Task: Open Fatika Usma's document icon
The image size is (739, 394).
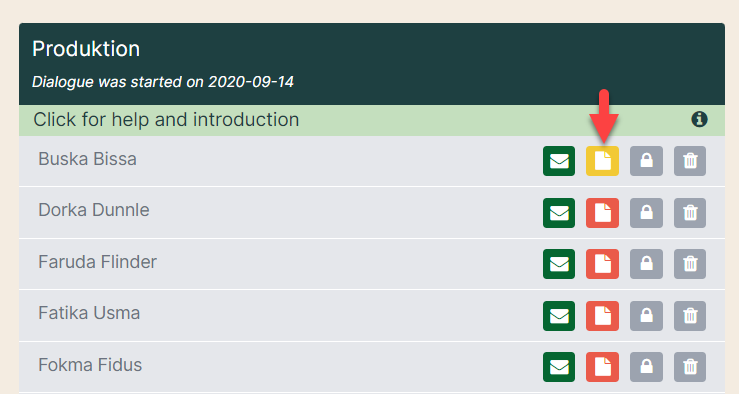Action: tap(602, 316)
